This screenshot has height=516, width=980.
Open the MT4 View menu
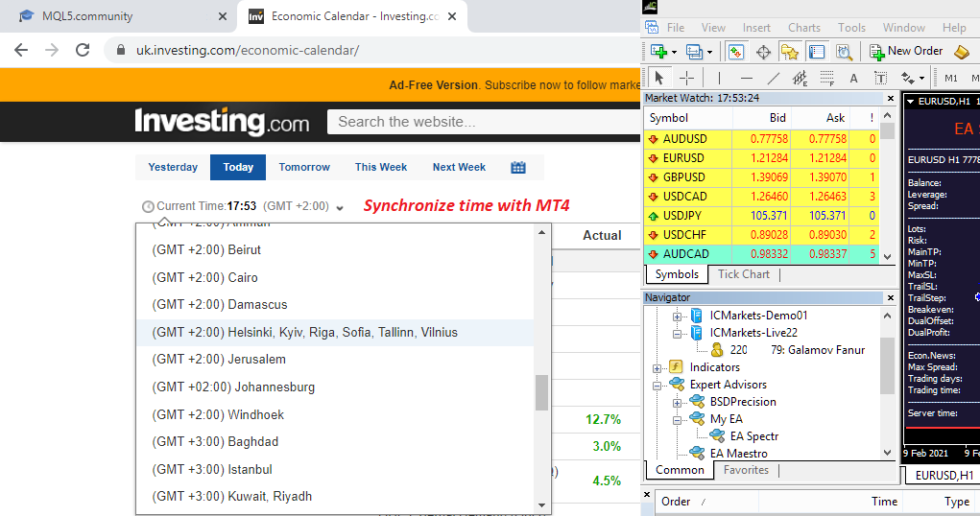point(713,28)
